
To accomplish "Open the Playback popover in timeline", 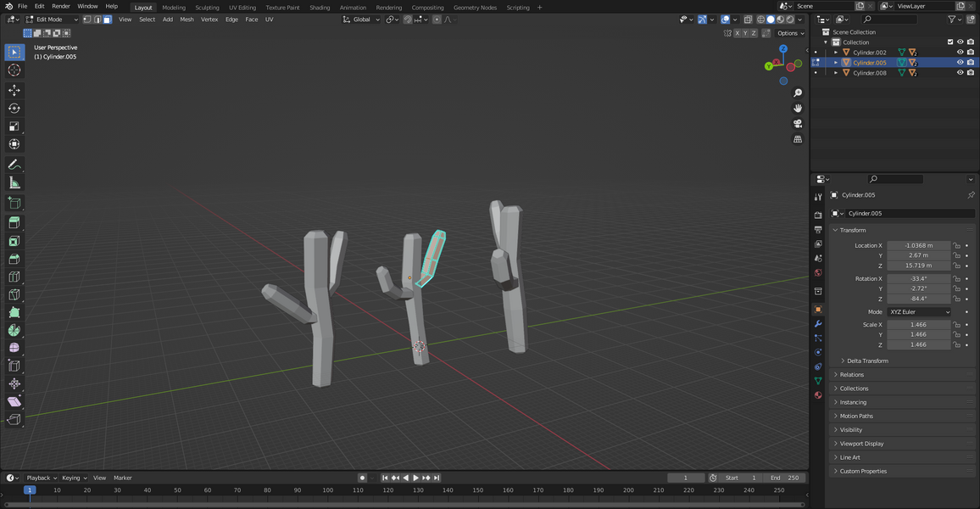I will click(42, 478).
